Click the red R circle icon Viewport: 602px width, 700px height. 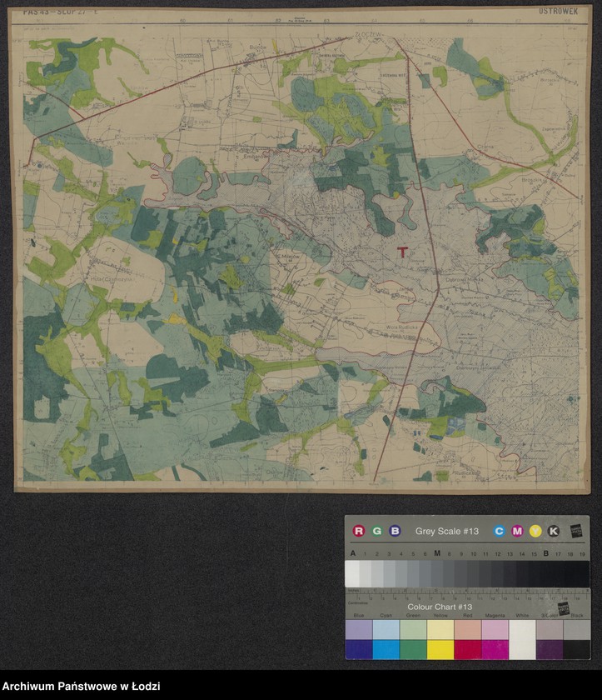359,531
